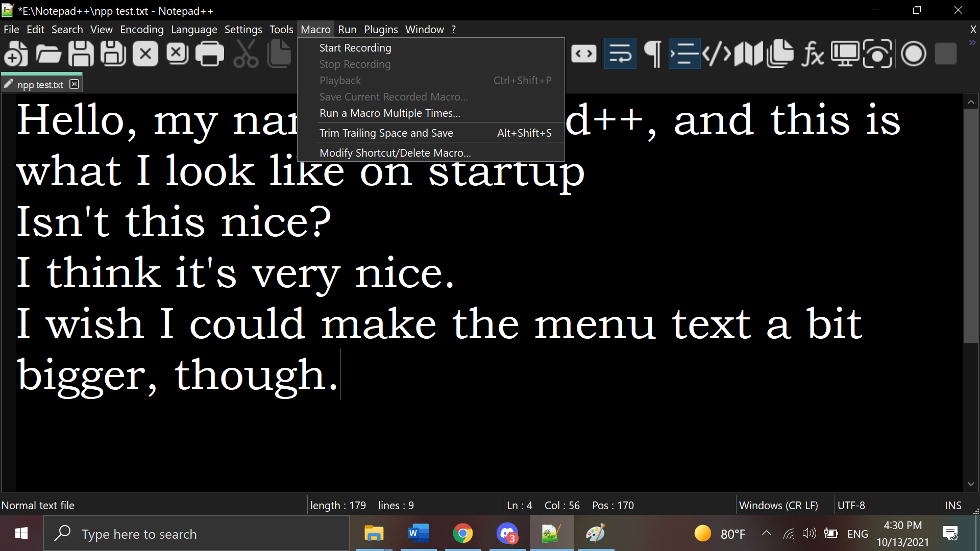Open an existing file
980x551 pixels.
tap(48, 54)
